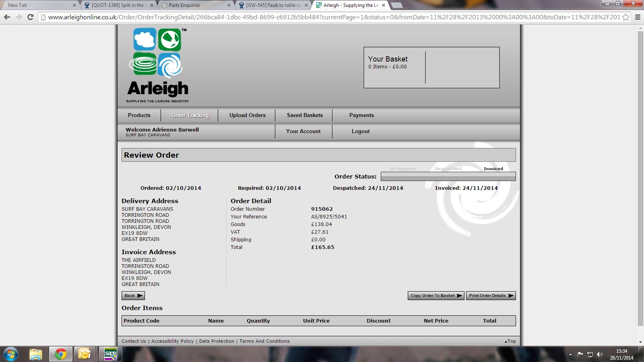Viewport: 644px width, 362px height.
Task: Click Print Order Details button
Action: pos(491,296)
